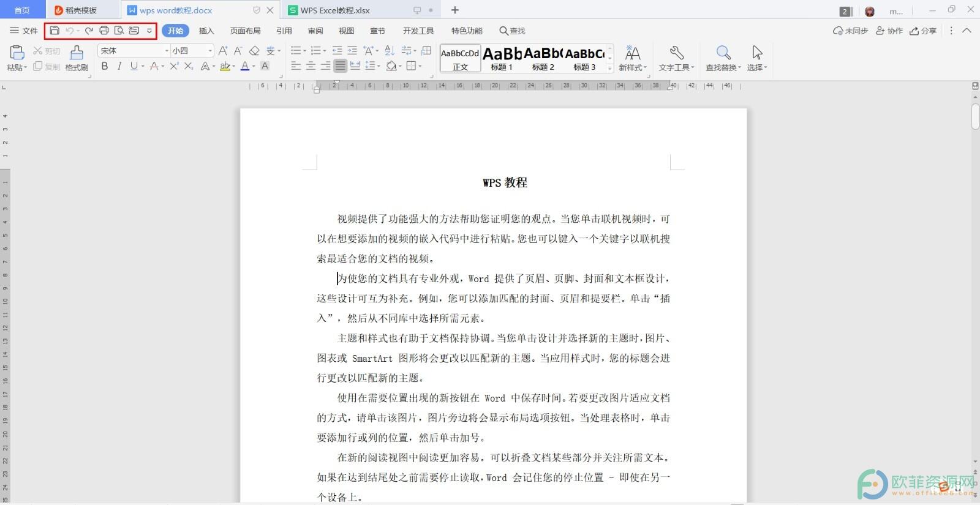Expand the line spacing dropdown arrow

(x=379, y=67)
